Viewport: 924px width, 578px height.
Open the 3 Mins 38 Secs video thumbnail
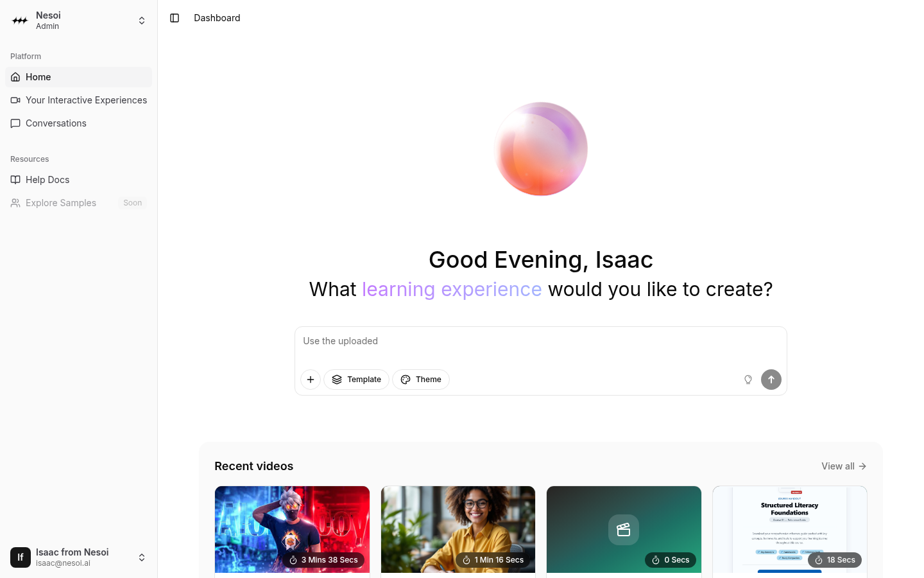coord(292,529)
